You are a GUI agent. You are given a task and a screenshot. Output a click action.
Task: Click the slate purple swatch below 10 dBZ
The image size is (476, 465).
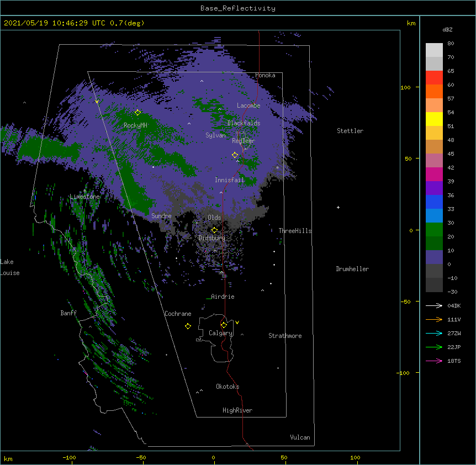coord(434,257)
